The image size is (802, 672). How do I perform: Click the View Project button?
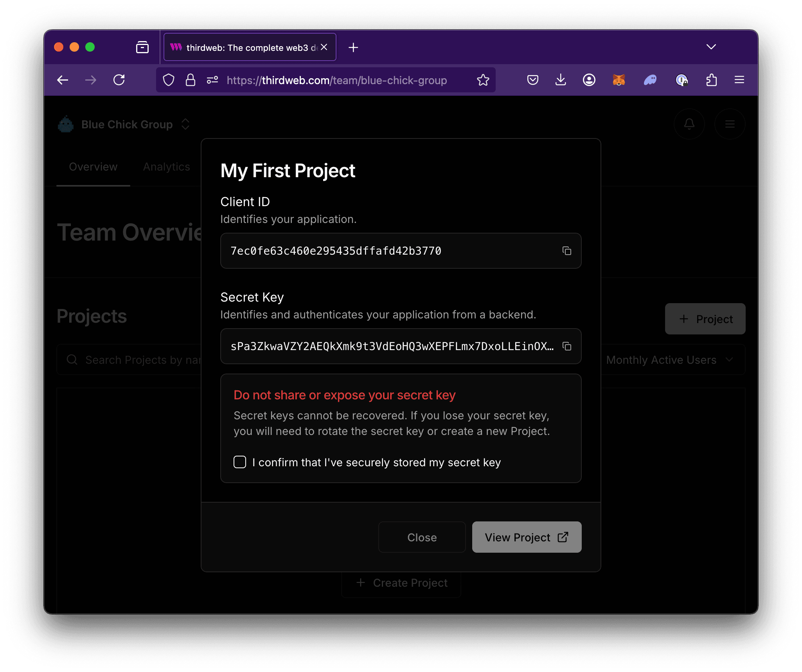coord(526,537)
